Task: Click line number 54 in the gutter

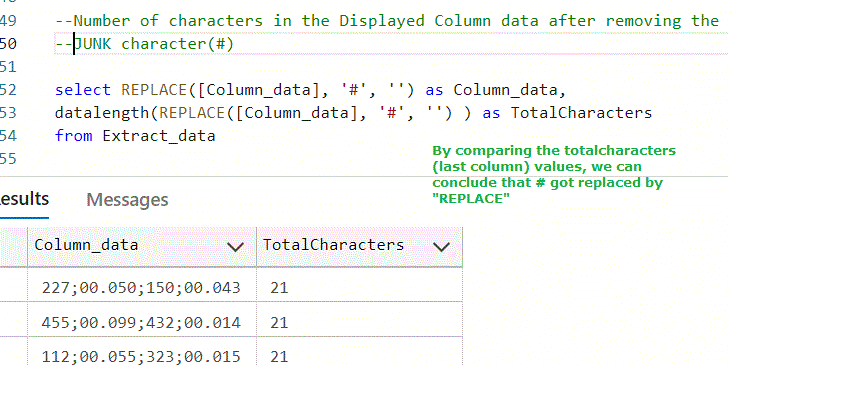Action: tap(9, 135)
